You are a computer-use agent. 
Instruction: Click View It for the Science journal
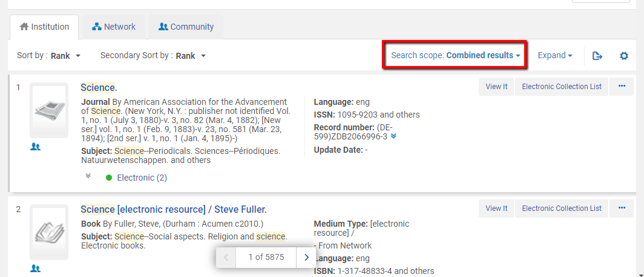pos(496,87)
